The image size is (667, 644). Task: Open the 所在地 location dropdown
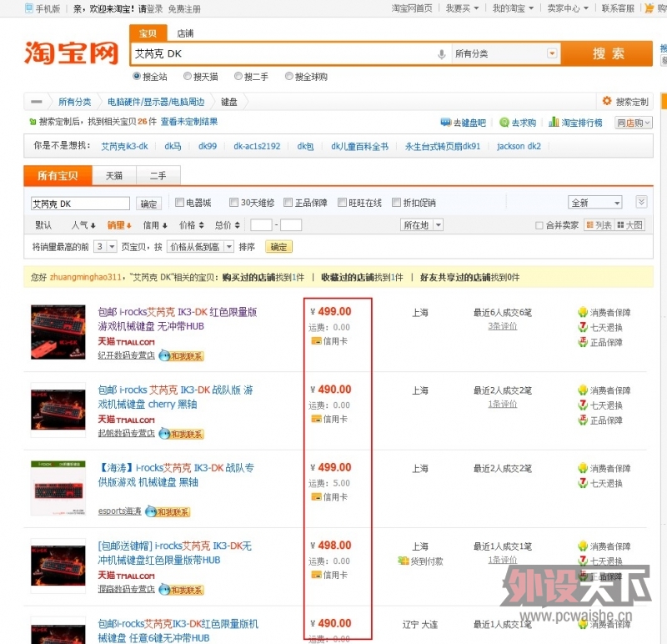coord(422,225)
